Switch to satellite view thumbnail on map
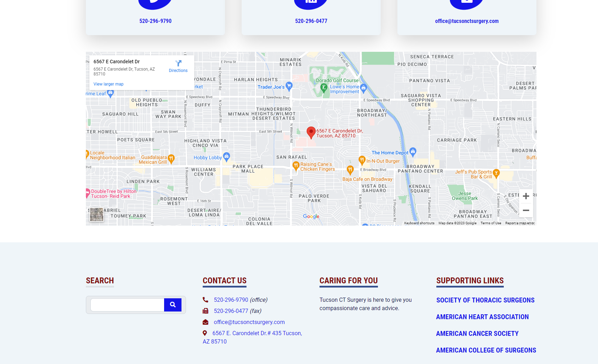This screenshot has height=364, width=598. pyautogui.click(x=97, y=215)
